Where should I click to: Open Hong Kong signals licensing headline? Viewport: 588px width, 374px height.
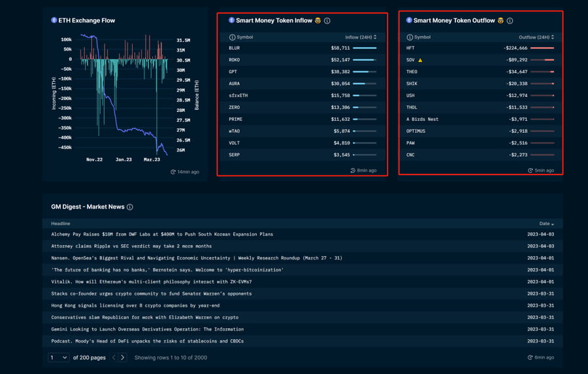point(135,305)
